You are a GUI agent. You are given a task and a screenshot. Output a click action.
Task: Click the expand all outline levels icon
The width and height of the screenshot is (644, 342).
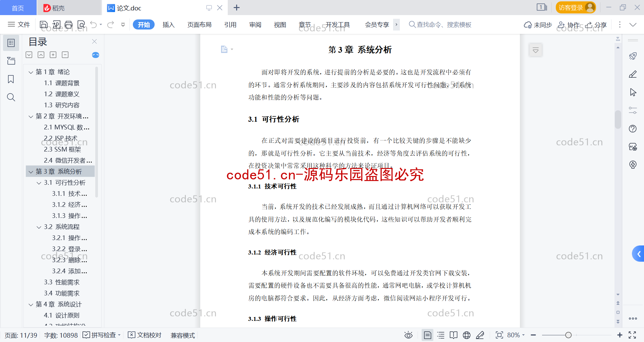pos(29,55)
